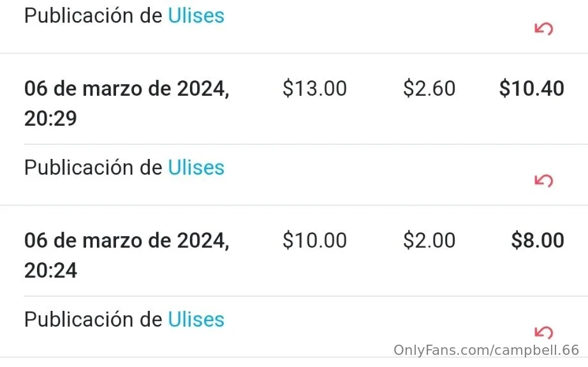Open the Ulises link under the 20:24 transaction
The image size is (588, 367).
196,319
